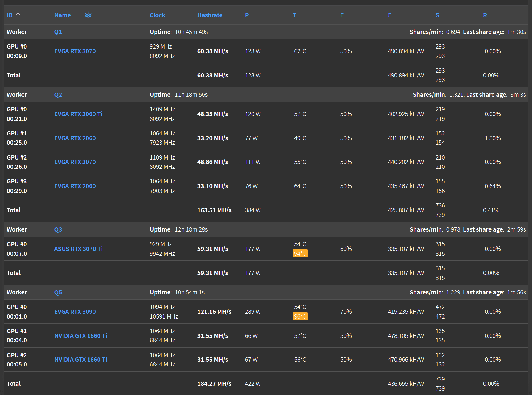
Task: Click Q2 uptime 11h 18m 56s
Action: pos(179,95)
